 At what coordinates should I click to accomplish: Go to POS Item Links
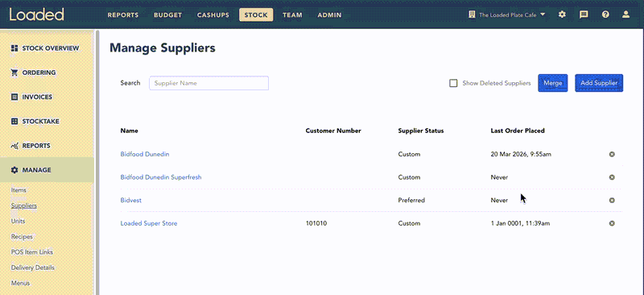[32, 252]
